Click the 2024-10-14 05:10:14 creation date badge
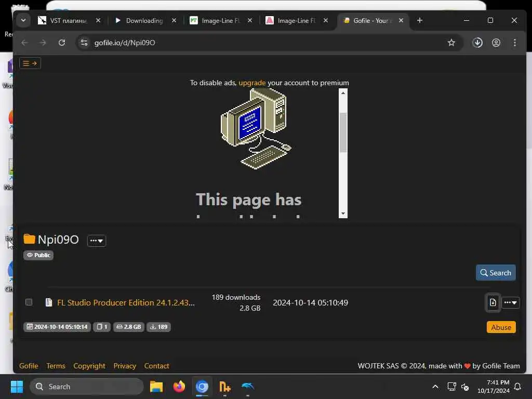The width and height of the screenshot is (532, 399). tap(57, 327)
